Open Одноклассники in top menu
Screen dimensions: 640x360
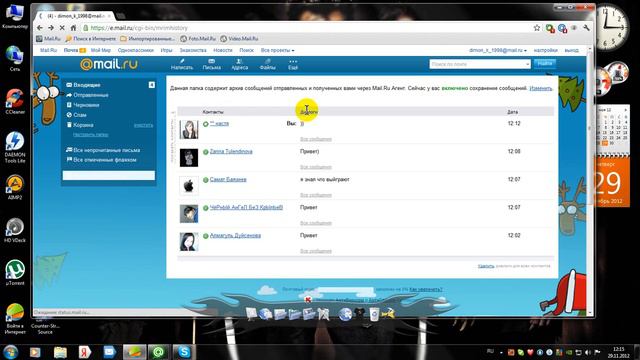click(136, 50)
